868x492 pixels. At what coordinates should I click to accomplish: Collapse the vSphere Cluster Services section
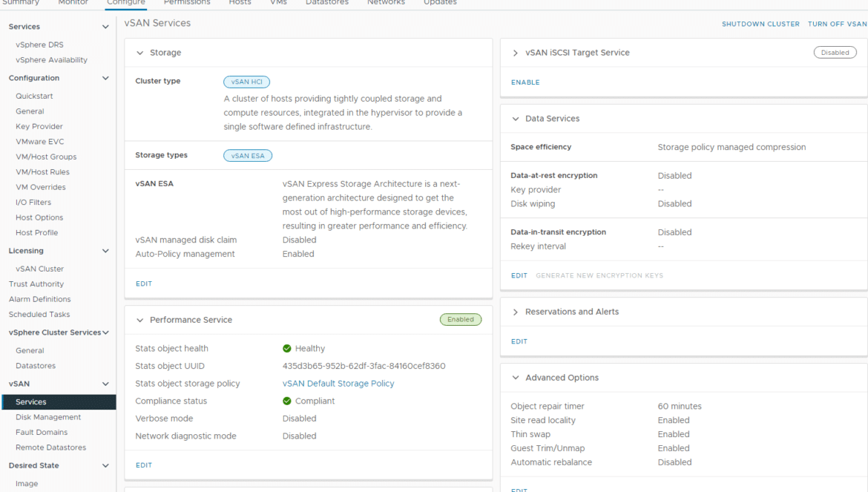[105, 332]
